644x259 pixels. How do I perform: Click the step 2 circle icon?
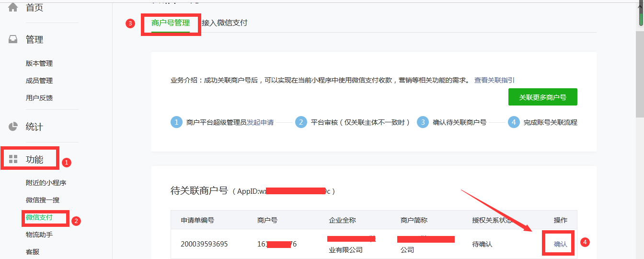point(301,122)
